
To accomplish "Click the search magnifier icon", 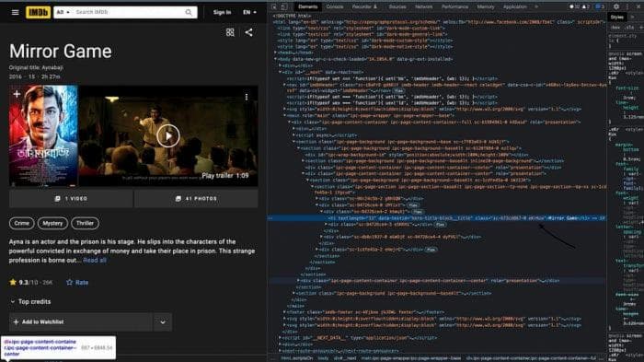I will 189,12.
